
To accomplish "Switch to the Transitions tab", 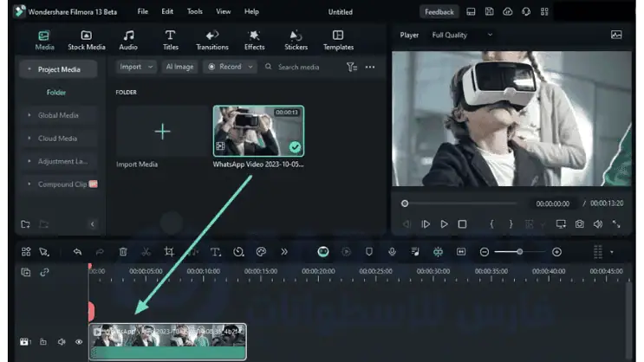I will [212, 40].
